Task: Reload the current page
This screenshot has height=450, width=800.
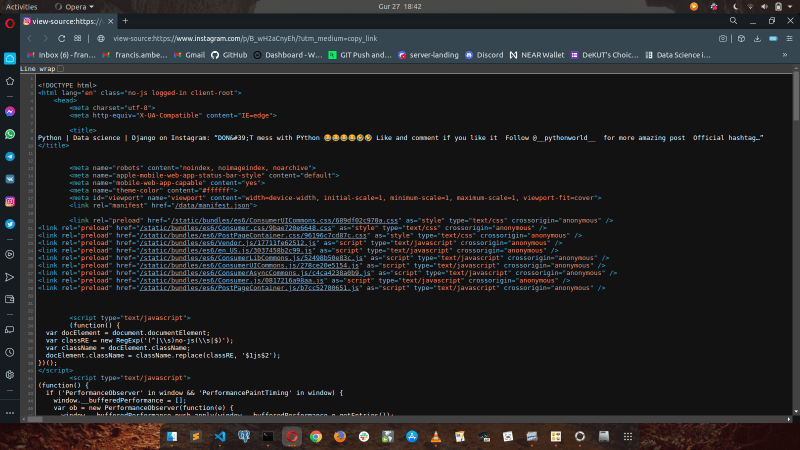Action: [x=61, y=38]
